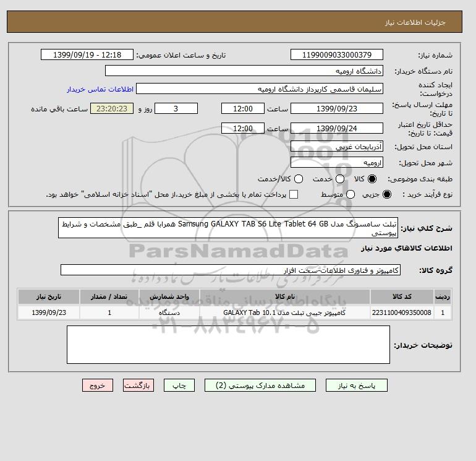The height and width of the screenshot is (461, 476).
Task: Click the بازگشت back button
Action: click(138, 386)
